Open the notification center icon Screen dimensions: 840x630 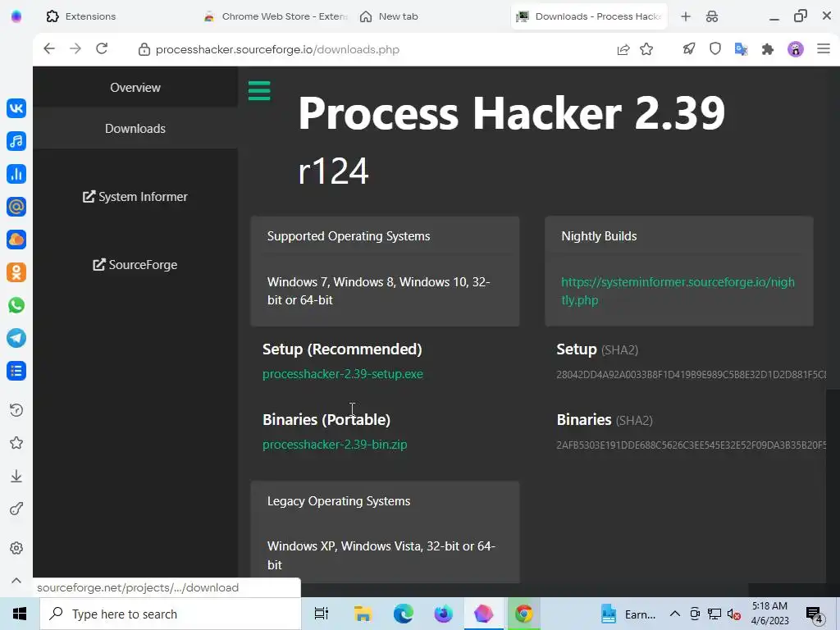815,614
